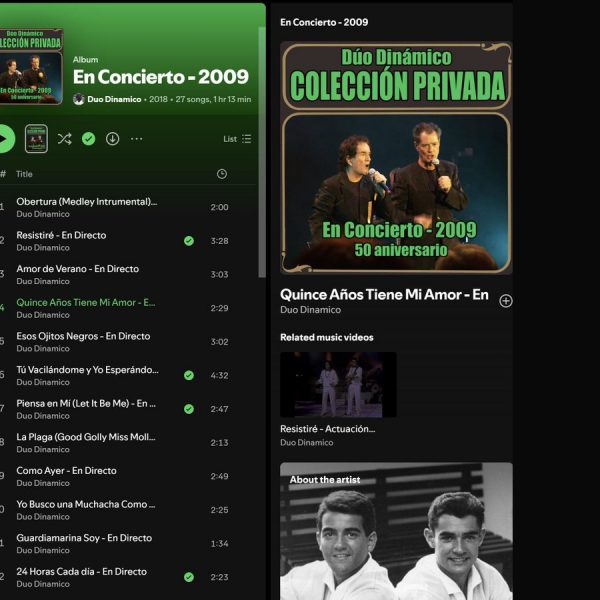Click the large Colección Privada album artwork
600x600 pixels.
tap(396, 158)
